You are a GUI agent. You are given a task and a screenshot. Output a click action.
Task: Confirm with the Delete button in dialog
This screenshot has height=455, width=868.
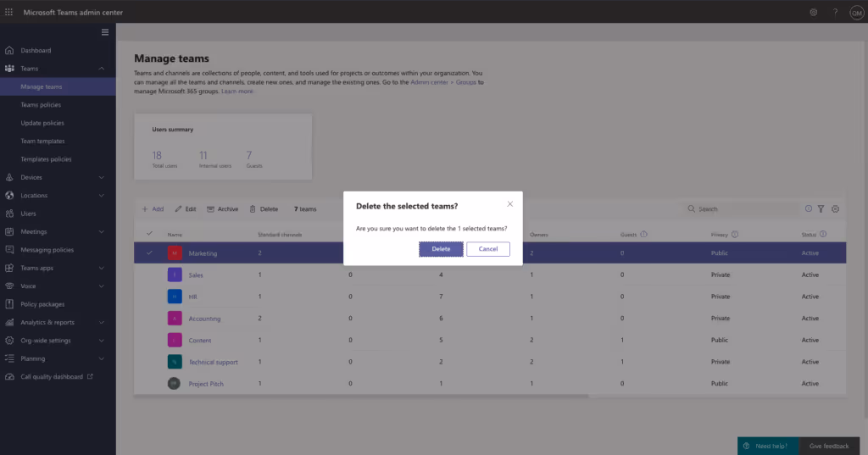click(441, 249)
